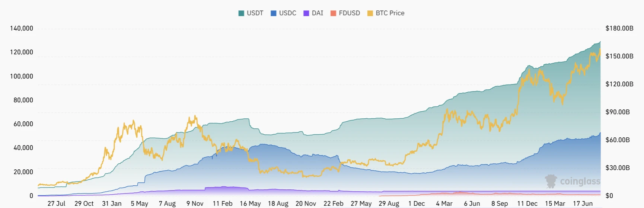
Task: Toggle the DAI legend text label
Action: tap(318, 13)
